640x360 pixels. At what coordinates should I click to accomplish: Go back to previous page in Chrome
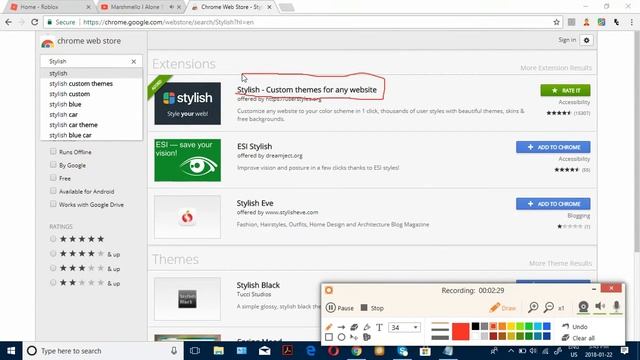9,22
